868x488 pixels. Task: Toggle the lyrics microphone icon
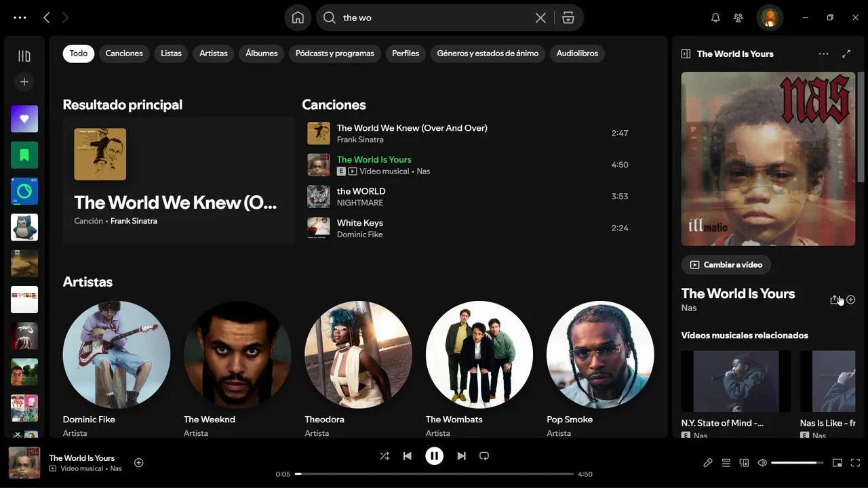707,463
